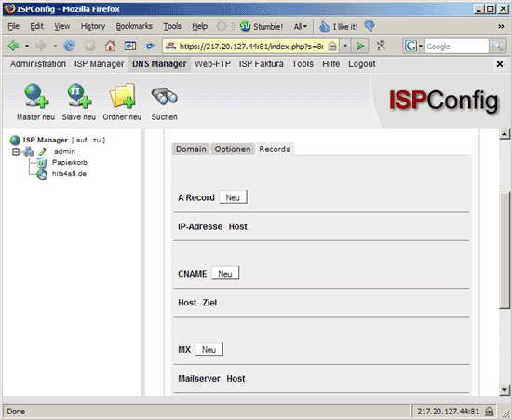Collapse the admin tree node
The height and width of the screenshot is (420, 512).
point(16,152)
